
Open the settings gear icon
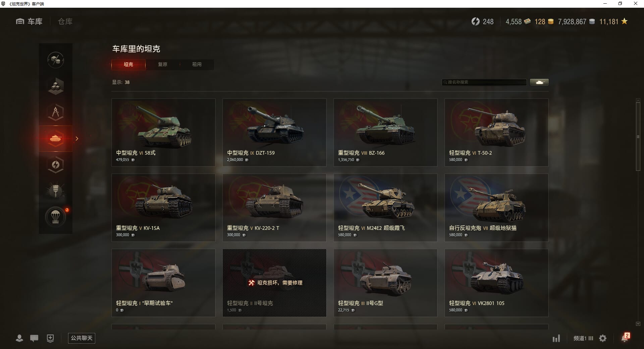(603, 338)
